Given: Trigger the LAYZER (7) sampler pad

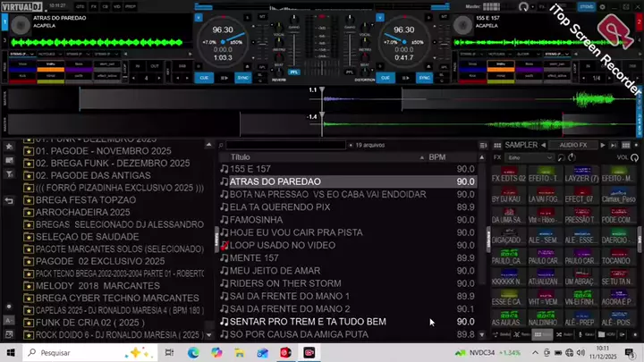Looking at the screenshot, I should pyautogui.click(x=582, y=178).
